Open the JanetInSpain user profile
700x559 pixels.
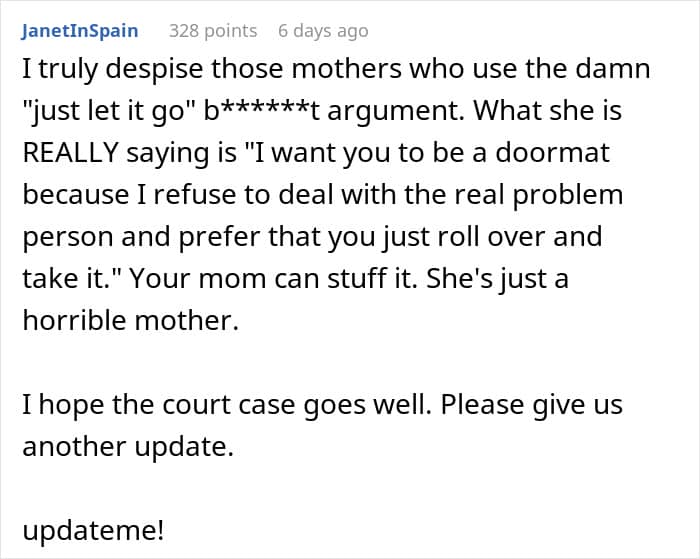(80, 31)
